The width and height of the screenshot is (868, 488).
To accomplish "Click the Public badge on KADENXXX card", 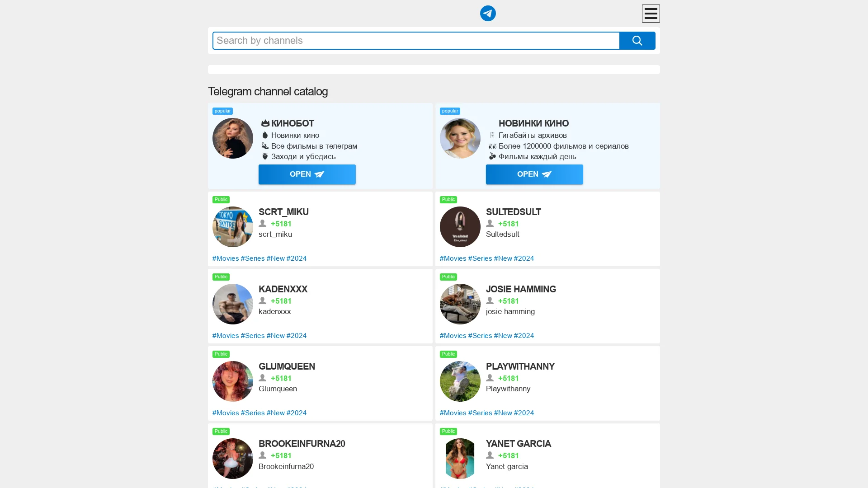I will click(221, 277).
